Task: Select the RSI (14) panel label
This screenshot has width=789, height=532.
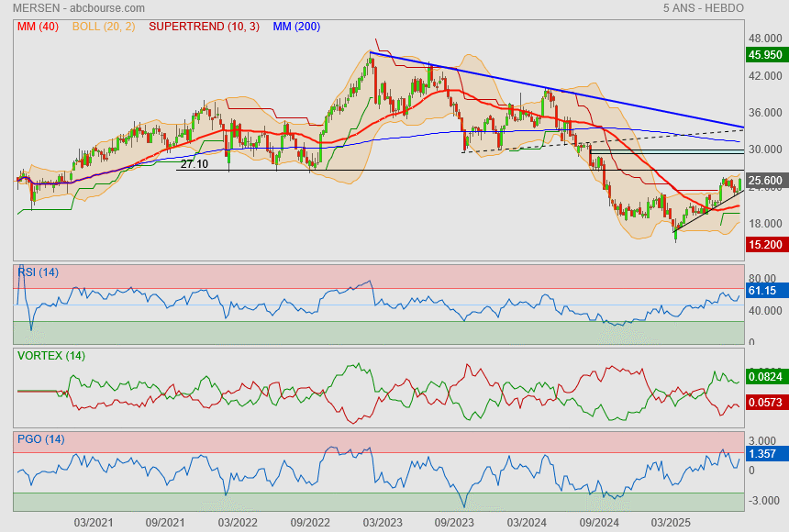Action: click(x=38, y=272)
